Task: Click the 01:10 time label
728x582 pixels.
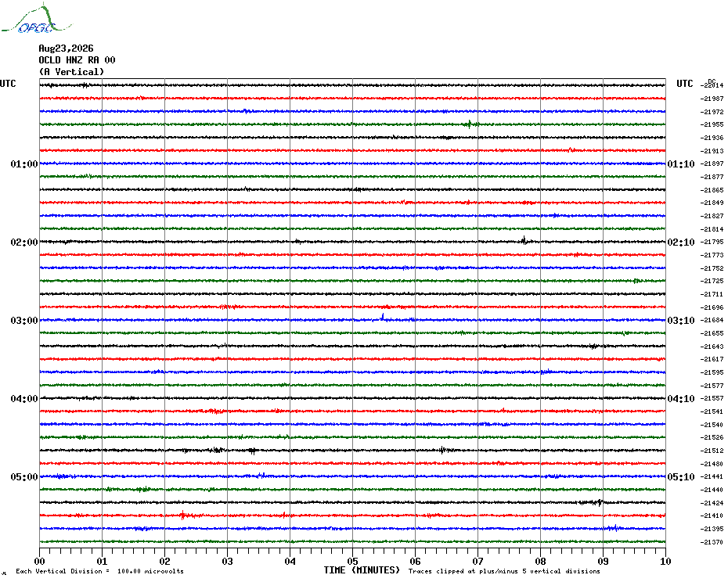Action: 681,163
